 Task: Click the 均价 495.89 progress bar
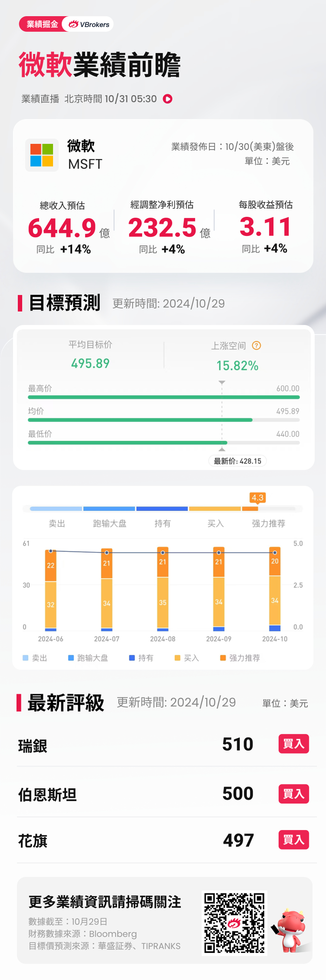tap(164, 420)
